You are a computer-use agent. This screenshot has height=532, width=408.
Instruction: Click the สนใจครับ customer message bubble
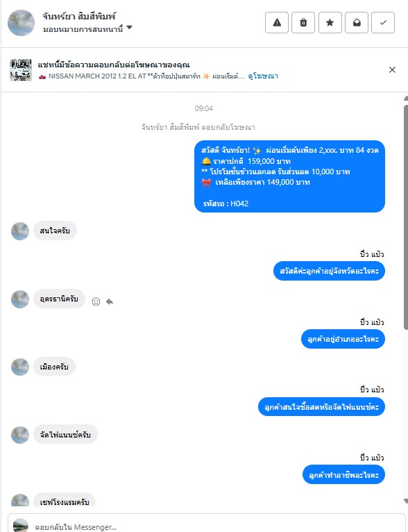tap(55, 231)
